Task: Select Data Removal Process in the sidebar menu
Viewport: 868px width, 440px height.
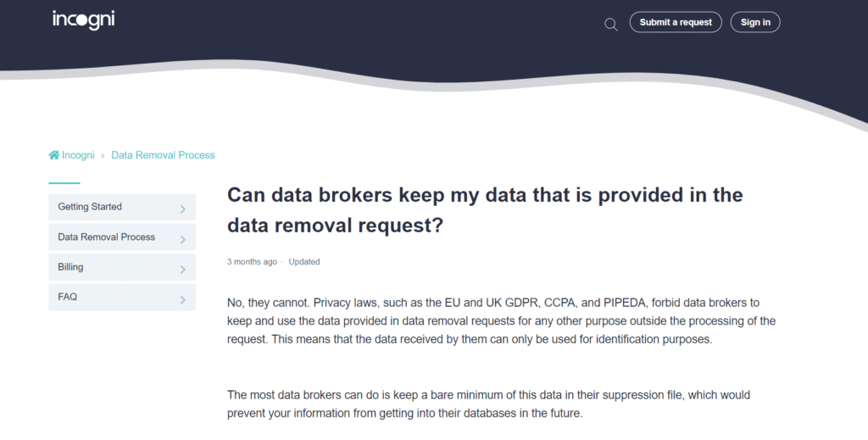Action: (106, 237)
